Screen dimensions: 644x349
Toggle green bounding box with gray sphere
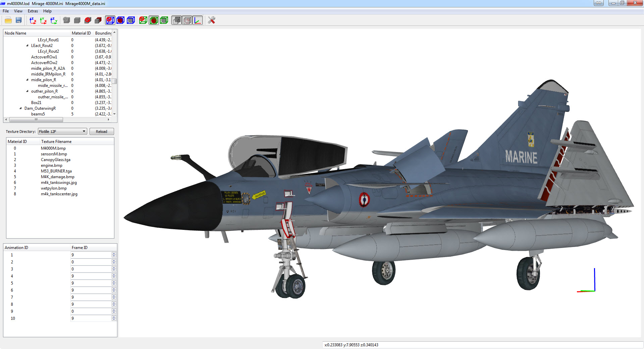(164, 20)
